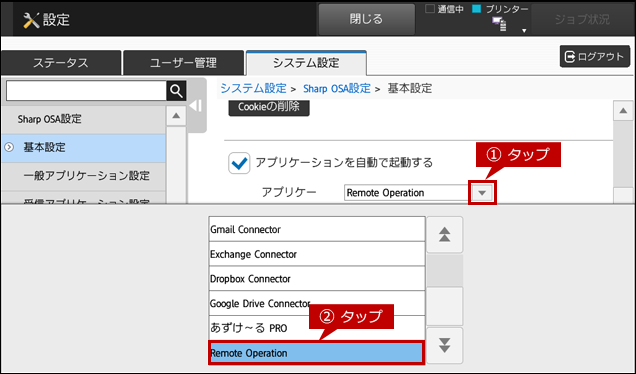Image resolution: width=636 pixels, height=374 pixels.
Task: Click the ログアウト button
Action: [x=595, y=56]
